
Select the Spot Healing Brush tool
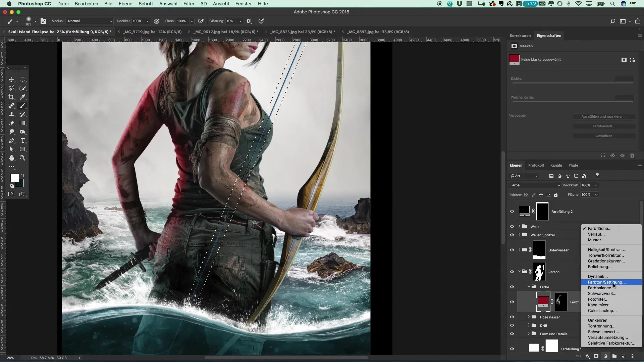11,106
